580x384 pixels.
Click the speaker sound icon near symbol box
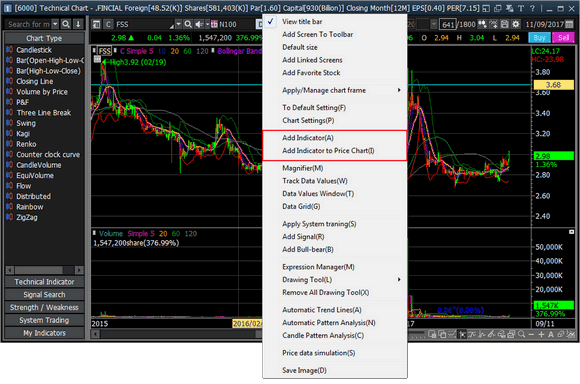(199, 24)
